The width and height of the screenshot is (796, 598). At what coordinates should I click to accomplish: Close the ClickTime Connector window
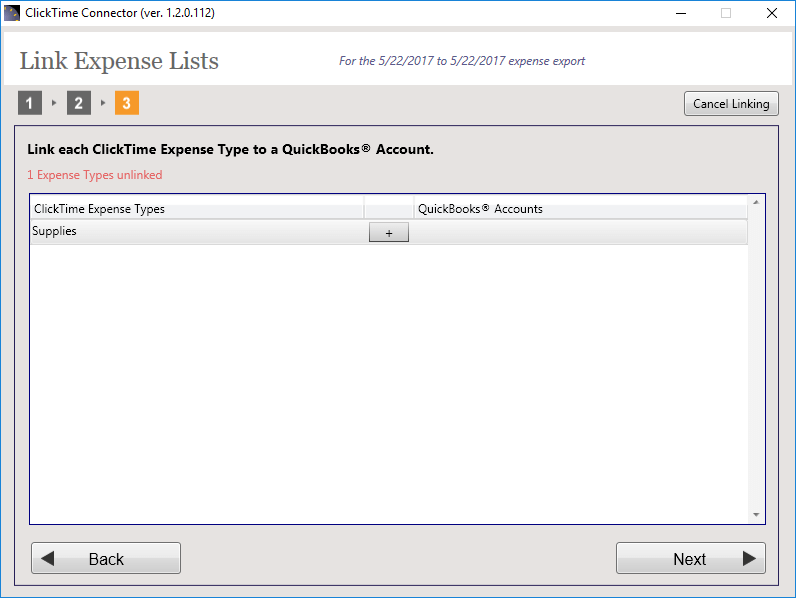tap(772, 13)
